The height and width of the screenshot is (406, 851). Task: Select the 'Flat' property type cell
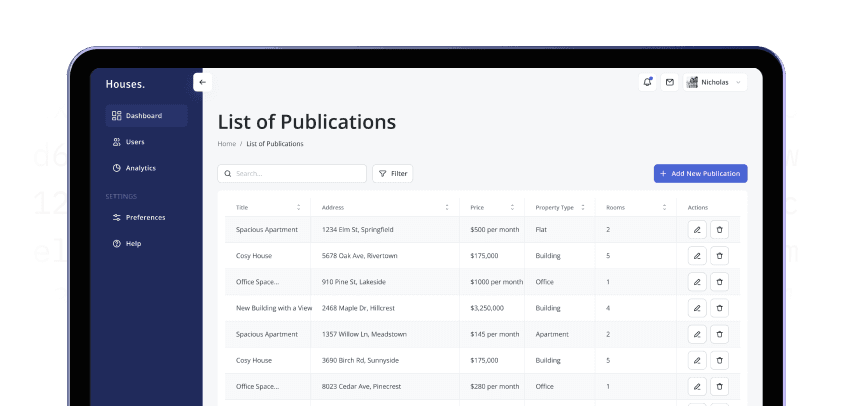541,230
